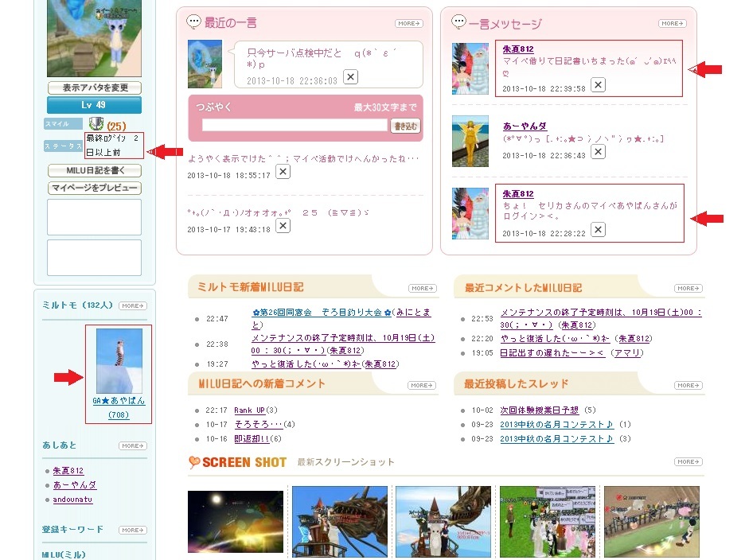Show MORE of ミルトモ新着MILU日記

[422, 288]
